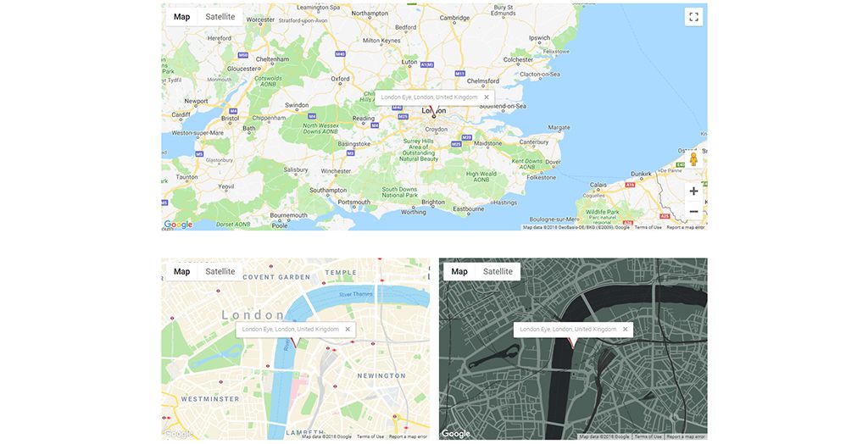Click the Oxford label on the top map
The image size is (868, 444).
click(341, 79)
